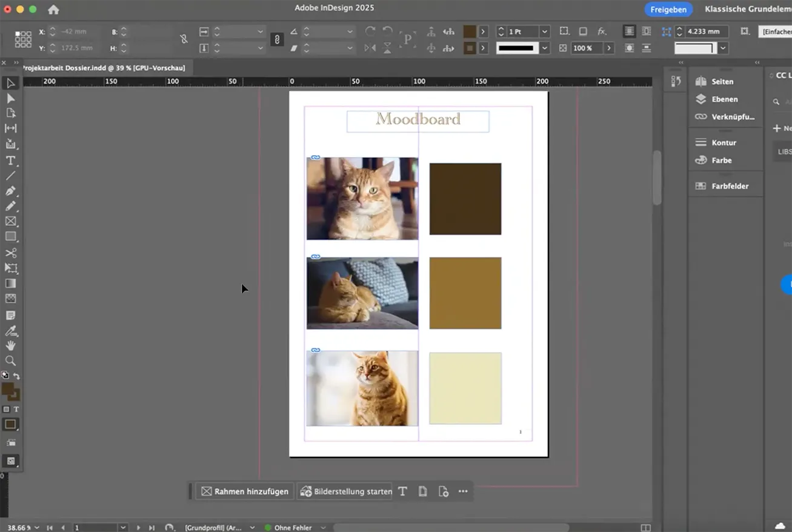Select the Hand tool
The width and height of the screenshot is (792, 532).
[10, 346]
